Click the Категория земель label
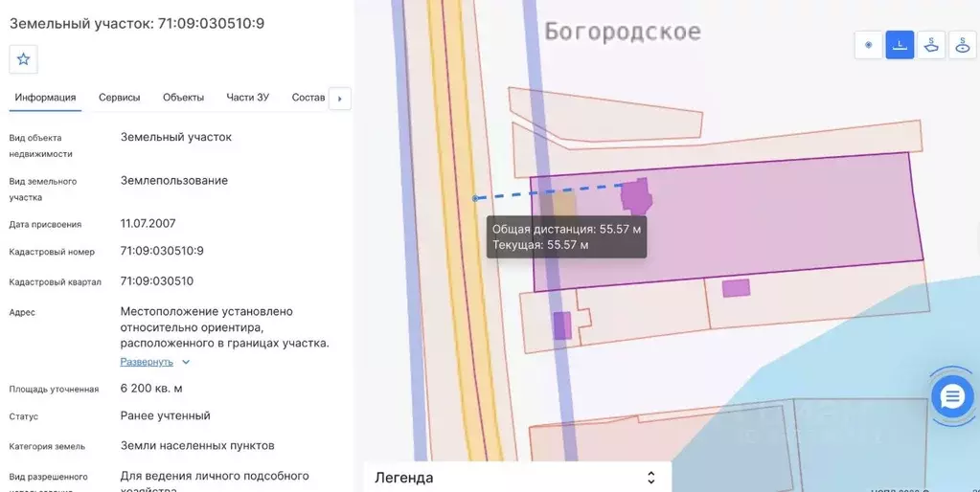This screenshot has height=492, width=980. (x=47, y=446)
